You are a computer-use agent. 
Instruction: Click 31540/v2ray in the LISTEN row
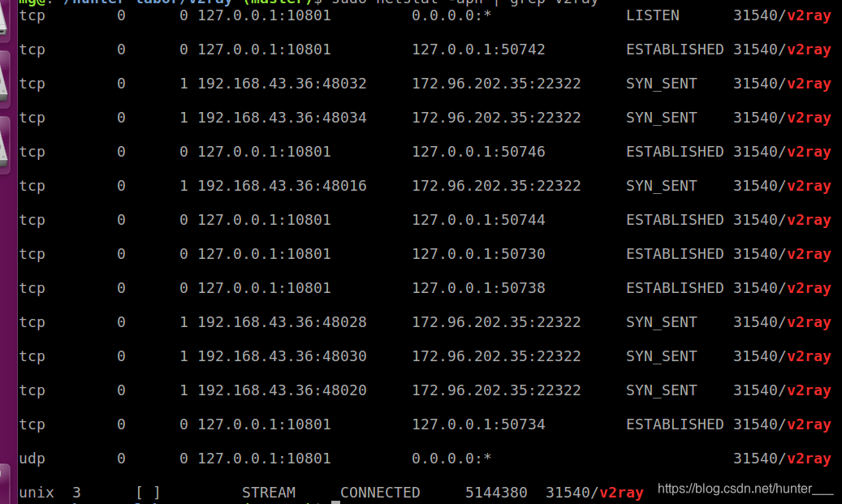783,15
